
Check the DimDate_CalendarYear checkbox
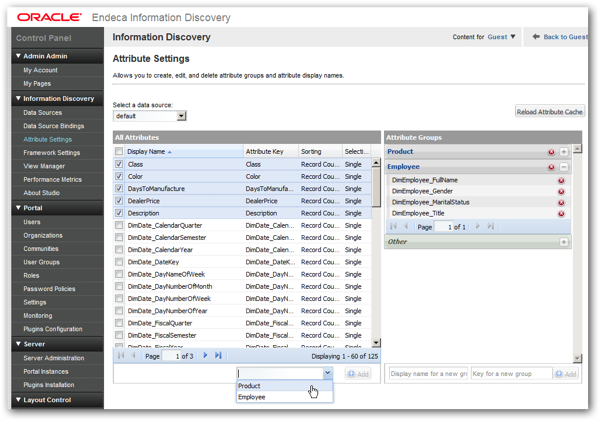tap(119, 250)
